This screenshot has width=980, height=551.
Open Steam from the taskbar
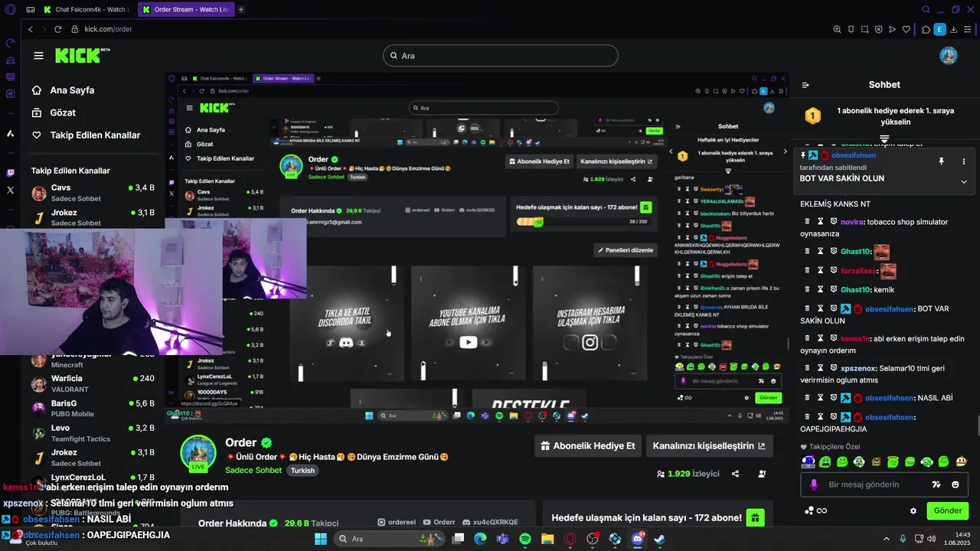click(659, 539)
